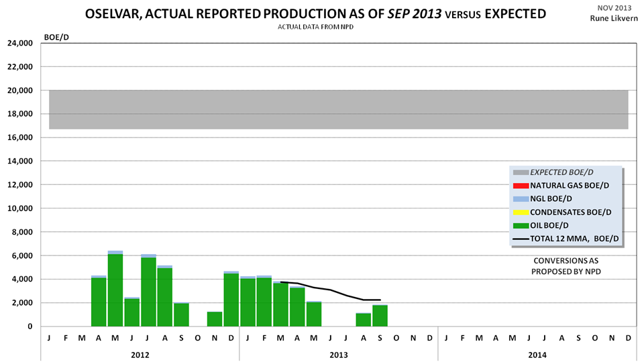
Task: Click the August 2013 production bar
Action: (364, 320)
